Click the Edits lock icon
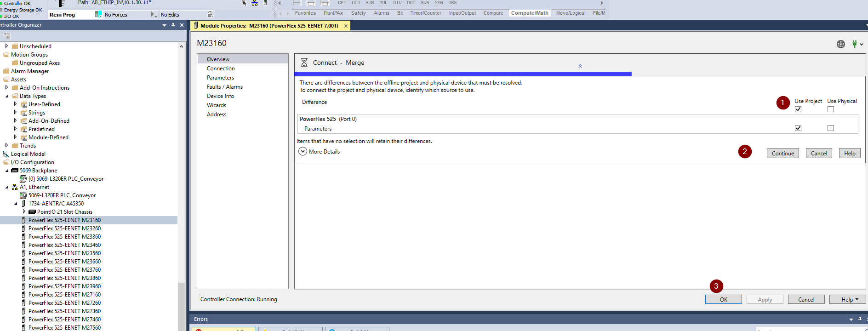The width and height of the screenshot is (868, 331). point(210,15)
